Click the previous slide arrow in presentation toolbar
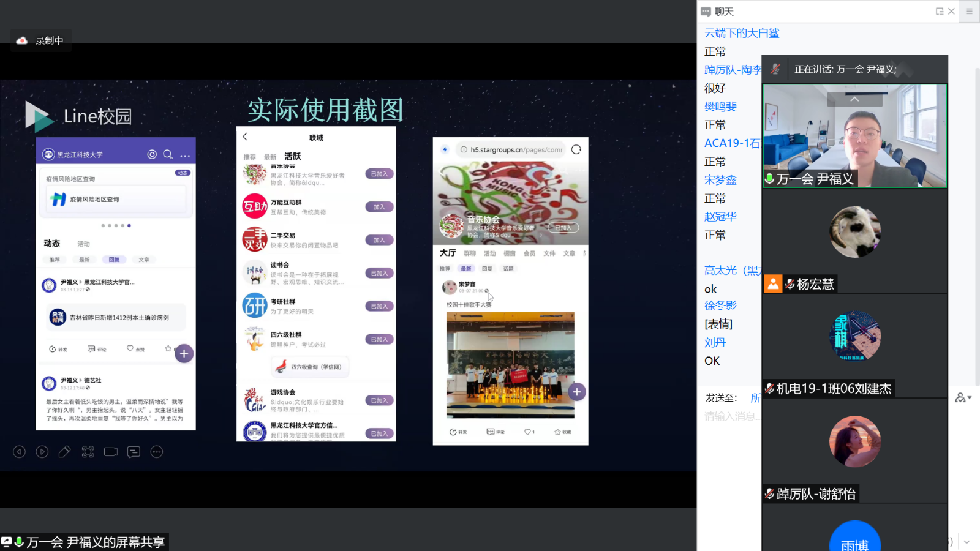980x551 pixels. [20, 452]
